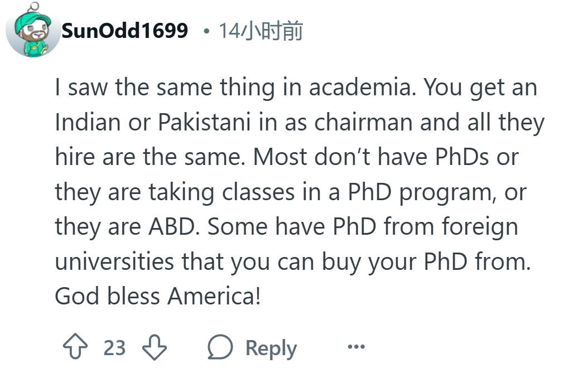The image size is (588, 378).
Task: Open the three-dot more options menu
Action: pos(356,347)
